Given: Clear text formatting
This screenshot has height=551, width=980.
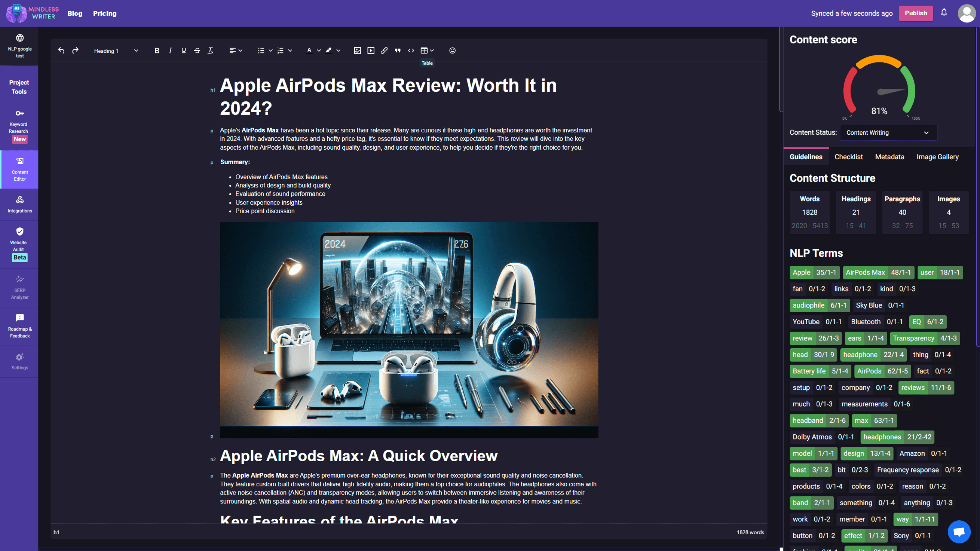Looking at the screenshot, I should [x=210, y=51].
